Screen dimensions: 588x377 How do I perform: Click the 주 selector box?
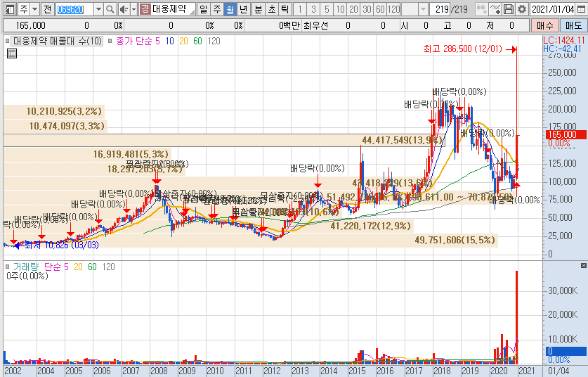coord(24,9)
